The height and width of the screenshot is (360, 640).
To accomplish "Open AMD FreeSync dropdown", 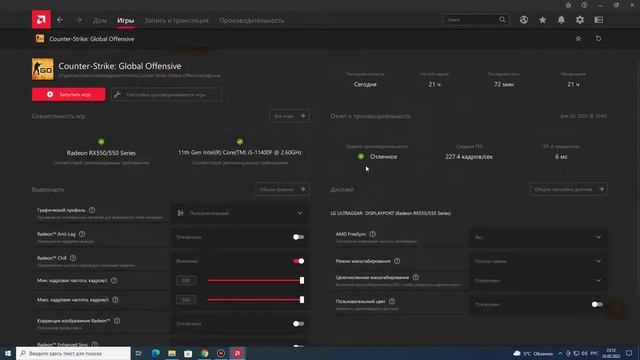I will (x=539, y=237).
